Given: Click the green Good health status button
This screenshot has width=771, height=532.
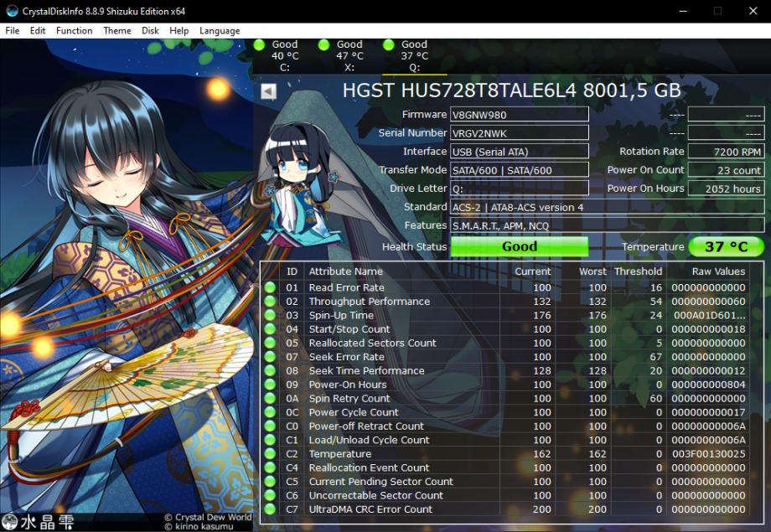Looking at the screenshot, I should click(520, 247).
